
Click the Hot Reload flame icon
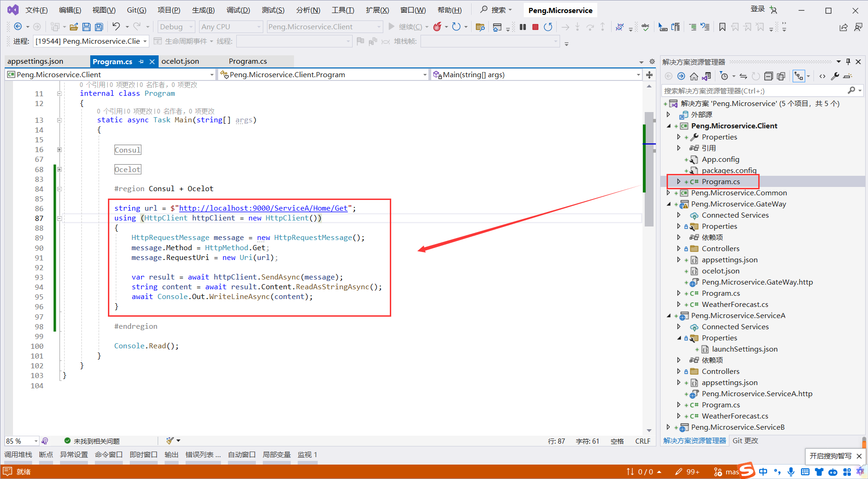437,27
